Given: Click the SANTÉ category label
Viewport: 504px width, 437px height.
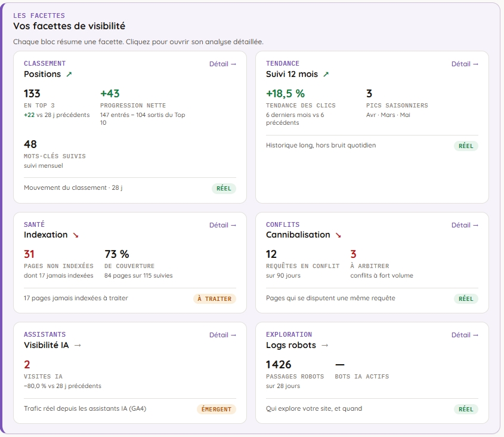Looking at the screenshot, I should pos(34,224).
